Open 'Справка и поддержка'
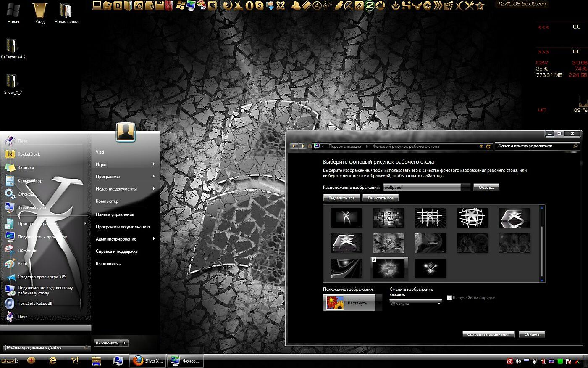Viewport: 588px width, 368px height. pos(116,252)
